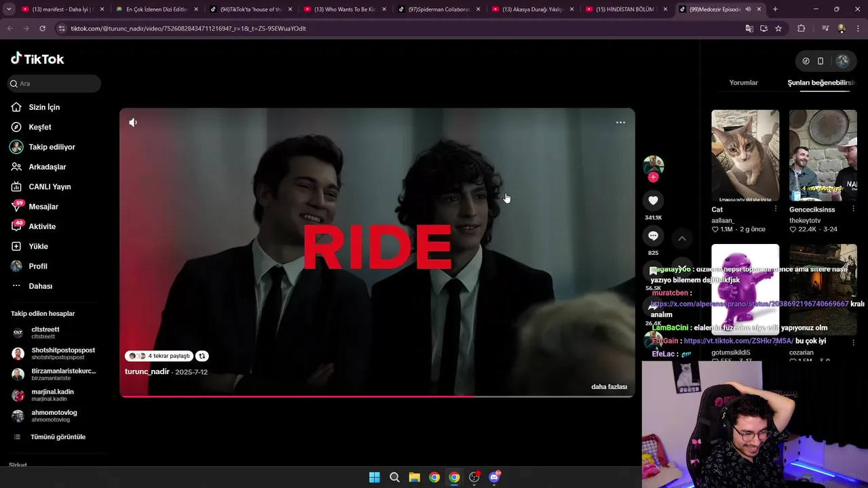Go to previous video with up arrow
This screenshot has width=868, height=488.
(x=682, y=239)
